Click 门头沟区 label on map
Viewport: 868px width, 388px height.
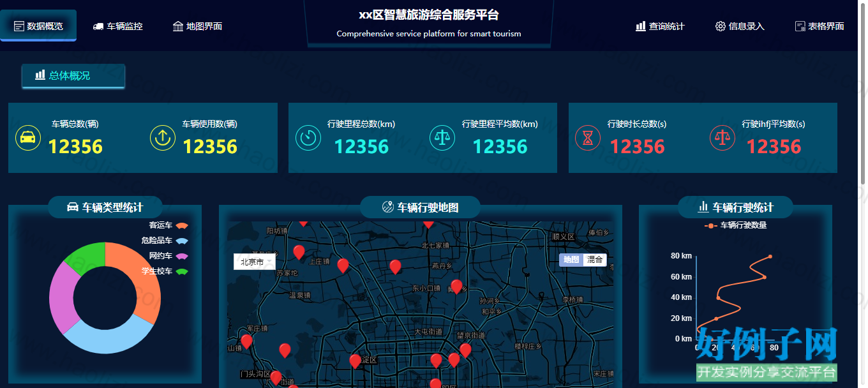(256, 374)
